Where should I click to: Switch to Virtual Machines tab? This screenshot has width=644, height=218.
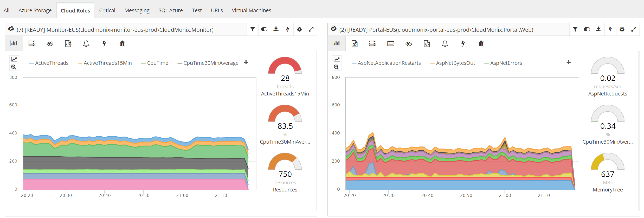pyautogui.click(x=252, y=10)
